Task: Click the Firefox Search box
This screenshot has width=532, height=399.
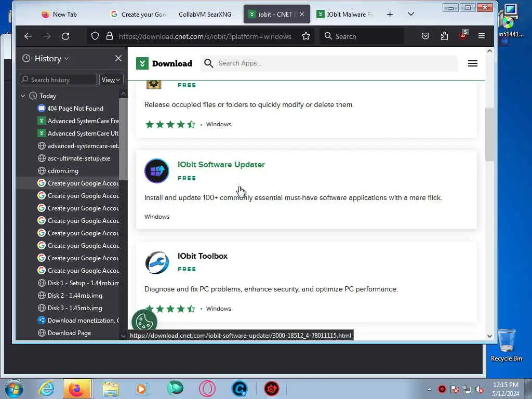Action: (362, 36)
